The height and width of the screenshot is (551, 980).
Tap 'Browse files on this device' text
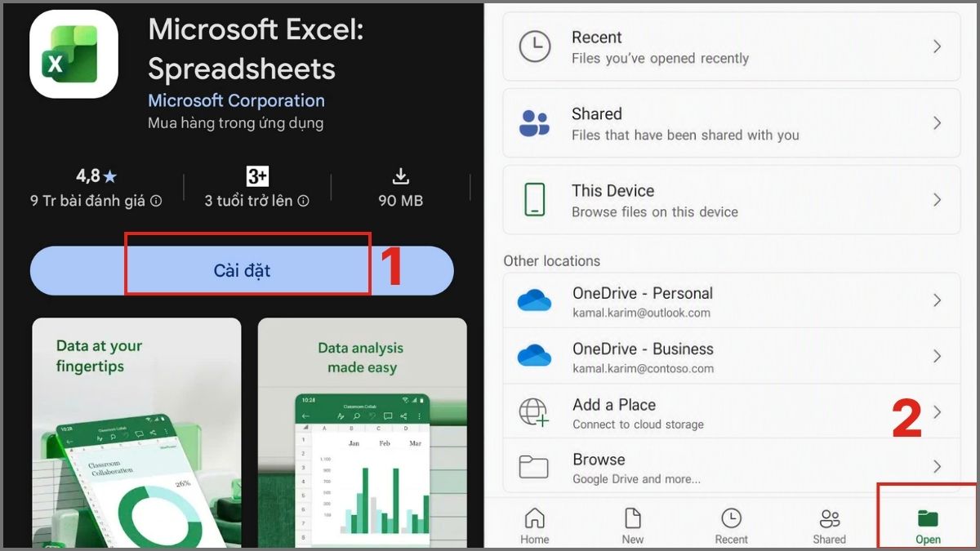click(655, 212)
